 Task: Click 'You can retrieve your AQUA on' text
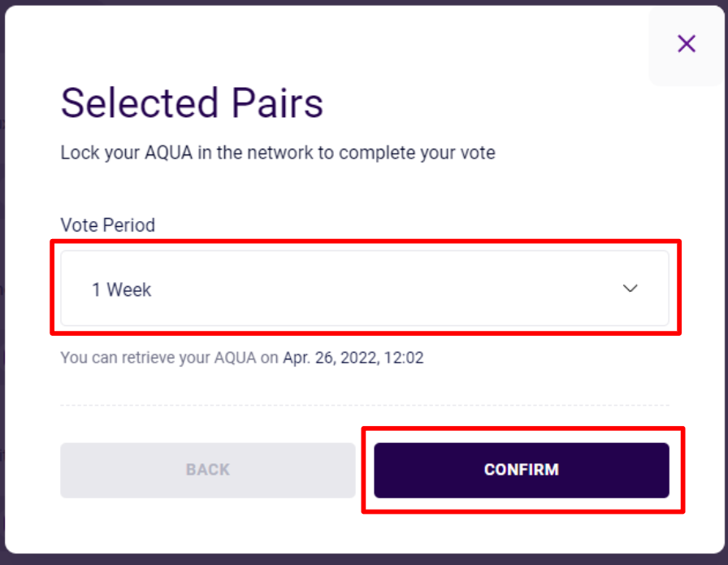click(170, 358)
